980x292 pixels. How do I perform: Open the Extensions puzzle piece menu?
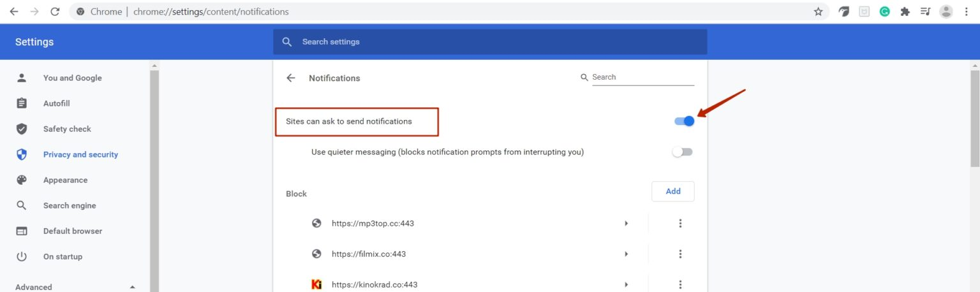click(x=905, y=11)
